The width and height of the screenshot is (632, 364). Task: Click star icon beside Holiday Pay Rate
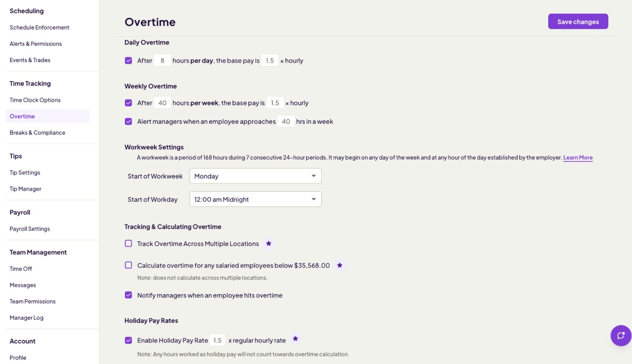(x=295, y=339)
